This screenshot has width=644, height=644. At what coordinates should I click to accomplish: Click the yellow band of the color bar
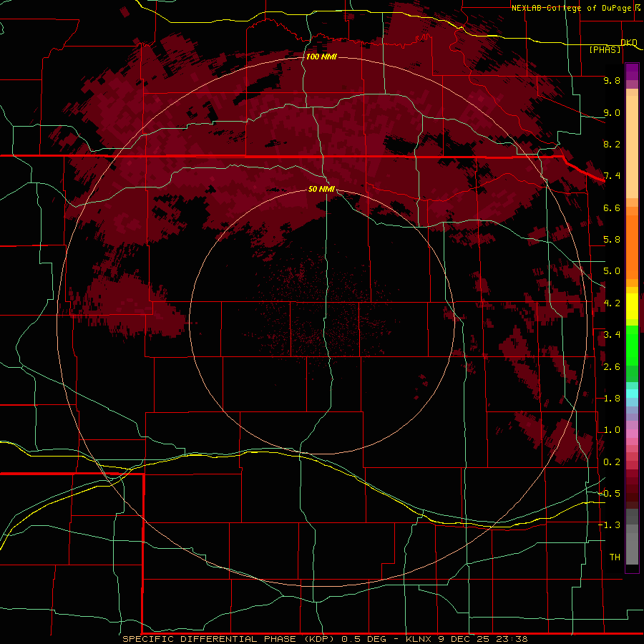(632, 306)
